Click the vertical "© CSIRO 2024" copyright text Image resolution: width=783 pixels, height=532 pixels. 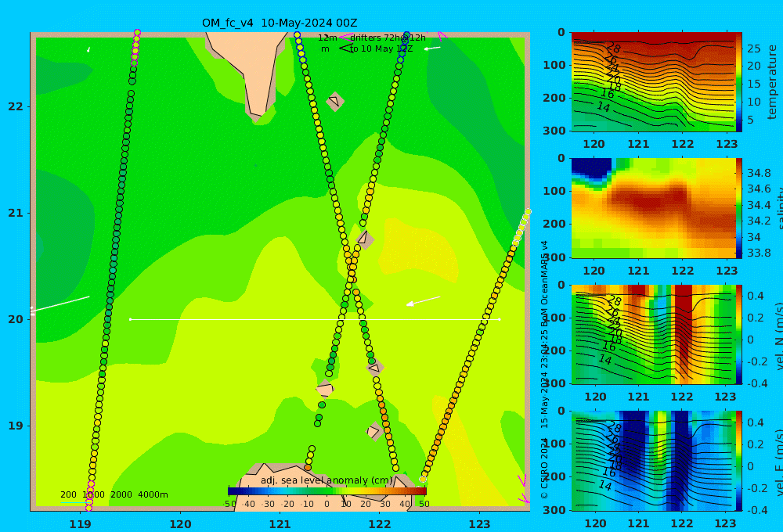pyautogui.click(x=544, y=468)
